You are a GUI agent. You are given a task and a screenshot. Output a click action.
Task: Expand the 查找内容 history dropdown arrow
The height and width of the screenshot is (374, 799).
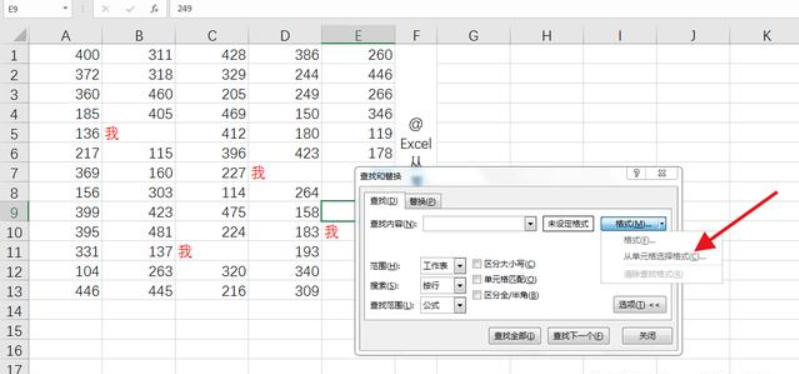click(x=530, y=224)
